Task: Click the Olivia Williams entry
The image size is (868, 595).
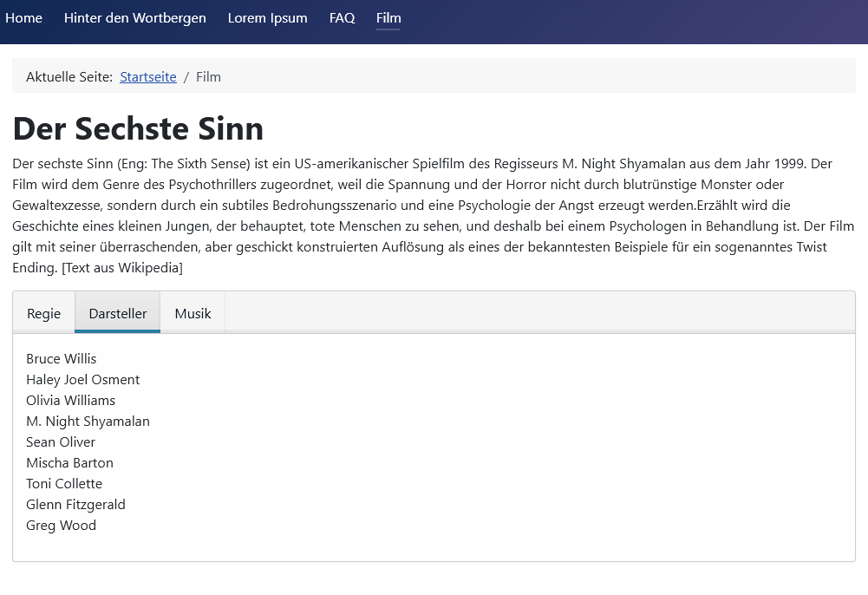Action: pos(70,401)
